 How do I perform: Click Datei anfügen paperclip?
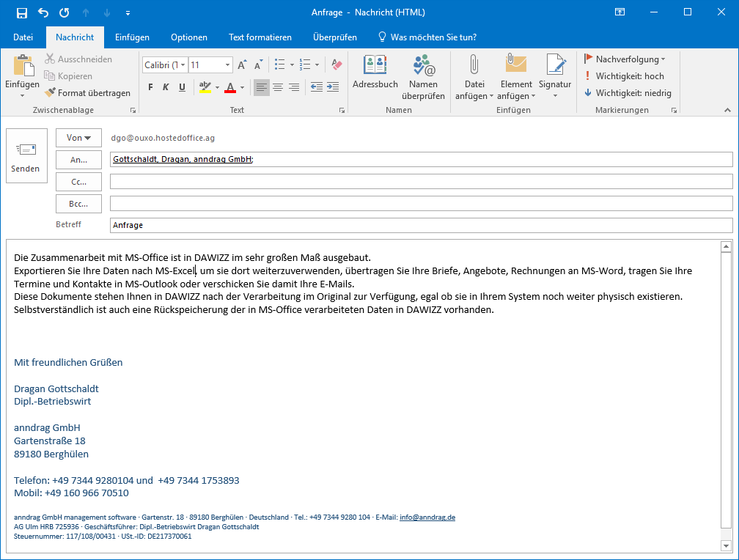474,78
